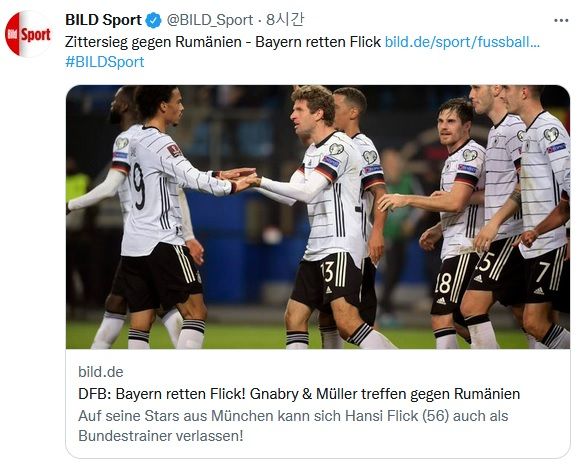Open the @BILD_Sport handle
This screenshot has height=466, width=577.
tap(210, 20)
